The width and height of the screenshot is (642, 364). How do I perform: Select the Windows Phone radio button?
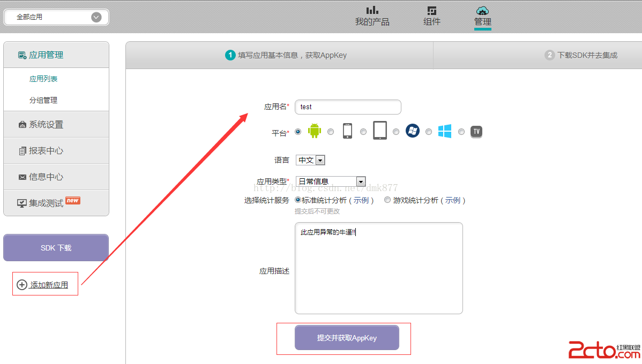[396, 132]
